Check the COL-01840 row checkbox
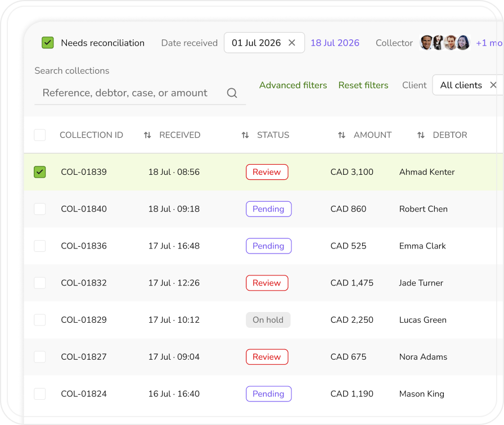The image size is (504, 425). tap(40, 209)
